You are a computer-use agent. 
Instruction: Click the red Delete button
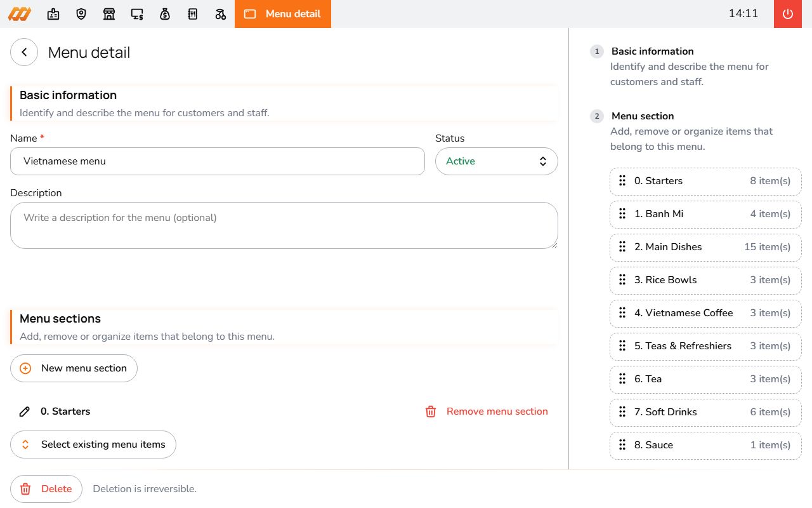46,489
